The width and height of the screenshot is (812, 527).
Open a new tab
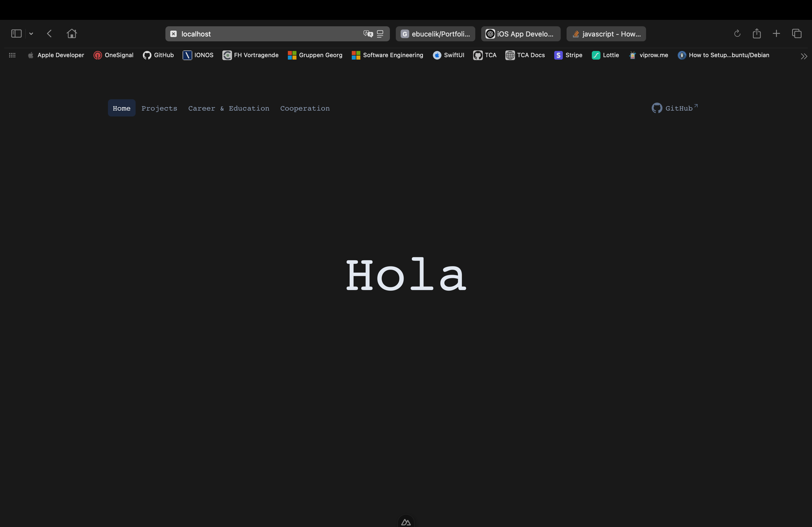776,33
